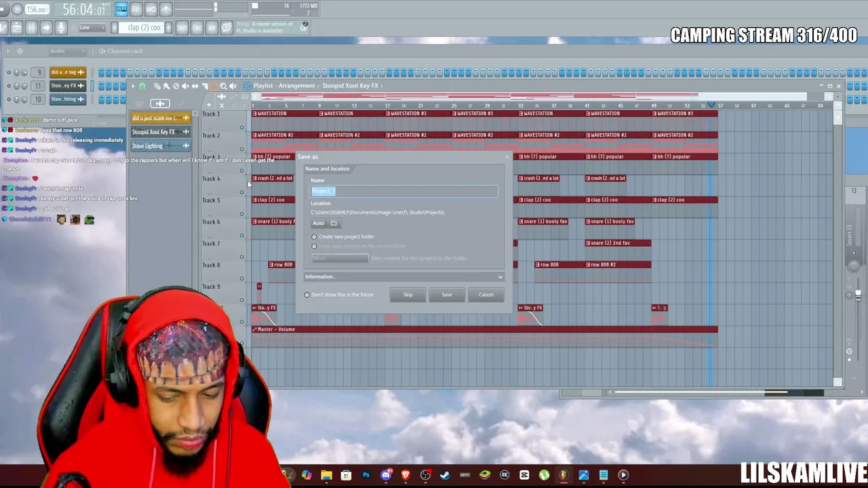Select the Stoopid Xool Key FX pattern
Screen dimensions: 868x488
(161, 132)
